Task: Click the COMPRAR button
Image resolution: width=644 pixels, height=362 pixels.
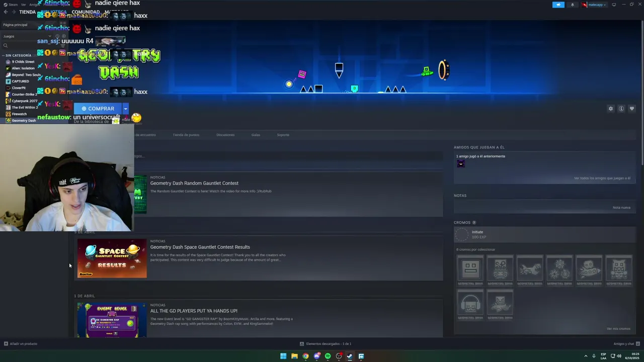Action: coord(98,109)
